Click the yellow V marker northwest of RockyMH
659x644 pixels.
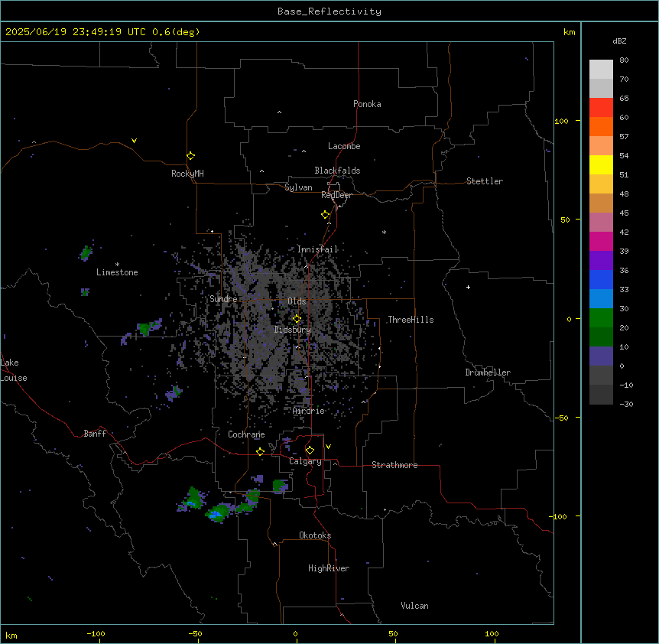pos(134,141)
